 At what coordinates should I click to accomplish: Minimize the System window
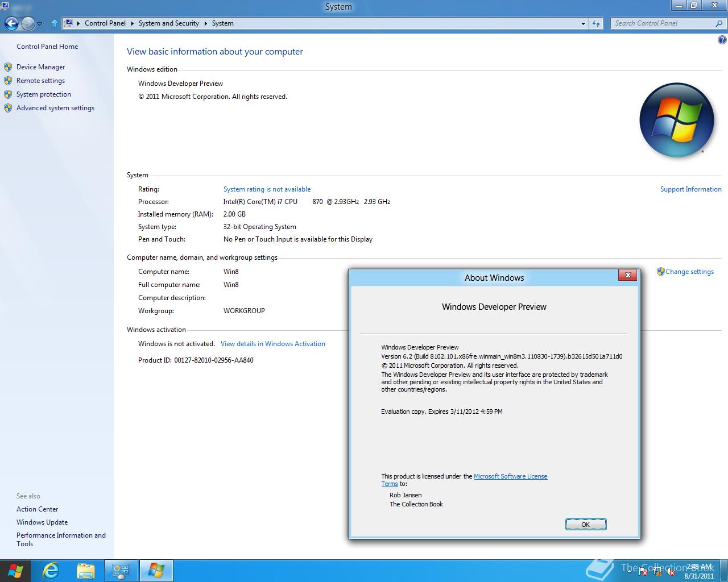pos(679,6)
